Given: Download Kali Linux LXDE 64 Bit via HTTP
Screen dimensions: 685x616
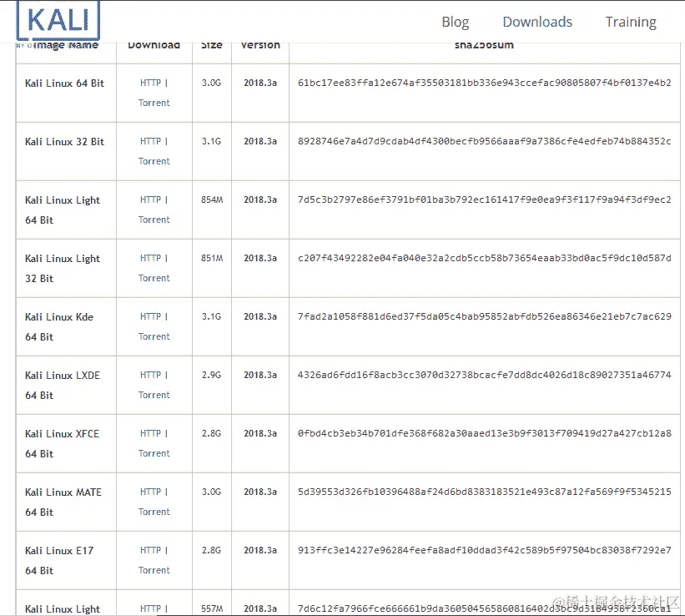Looking at the screenshot, I should (150, 375).
